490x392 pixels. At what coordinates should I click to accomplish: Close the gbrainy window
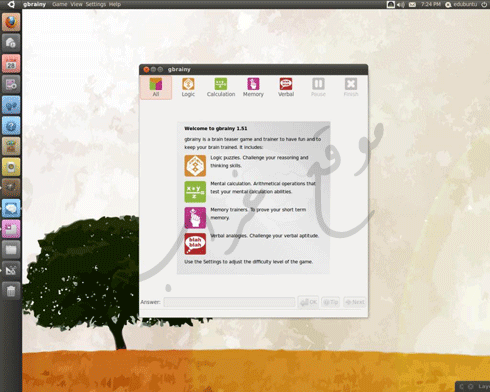tap(146, 69)
